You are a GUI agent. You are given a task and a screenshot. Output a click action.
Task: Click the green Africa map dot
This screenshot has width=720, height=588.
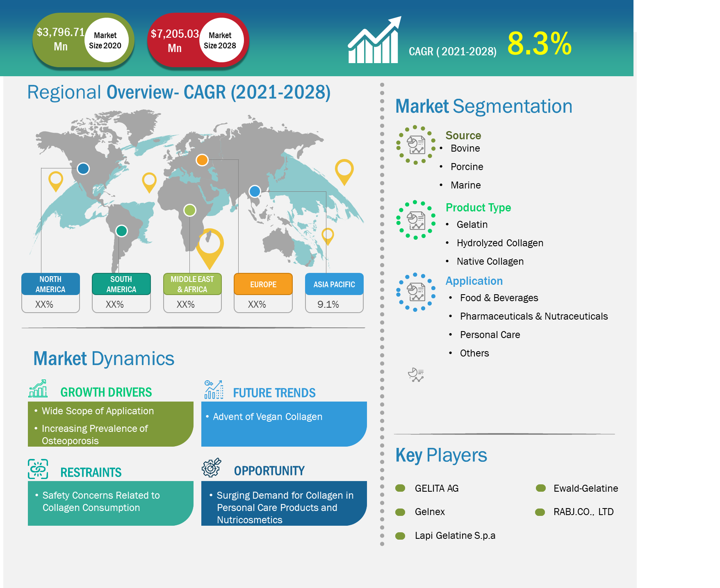(189, 210)
